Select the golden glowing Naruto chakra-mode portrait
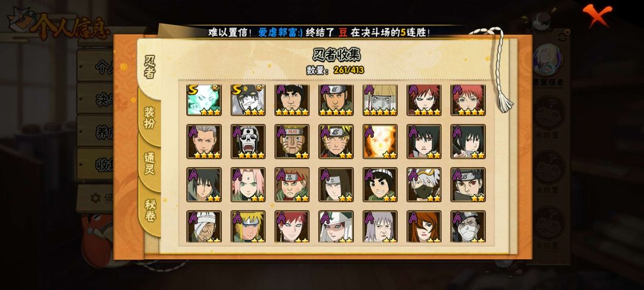Viewport: 644px width, 290px height. coord(380,141)
